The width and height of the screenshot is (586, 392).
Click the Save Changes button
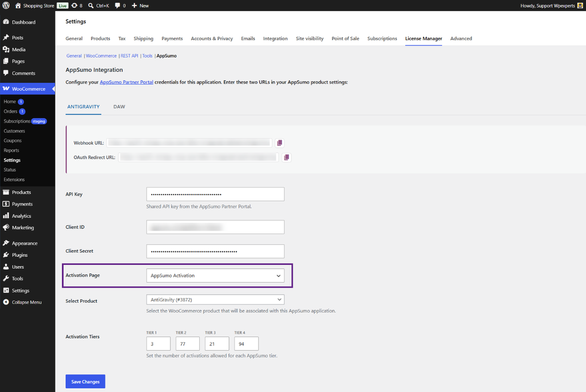coord(85,382)
